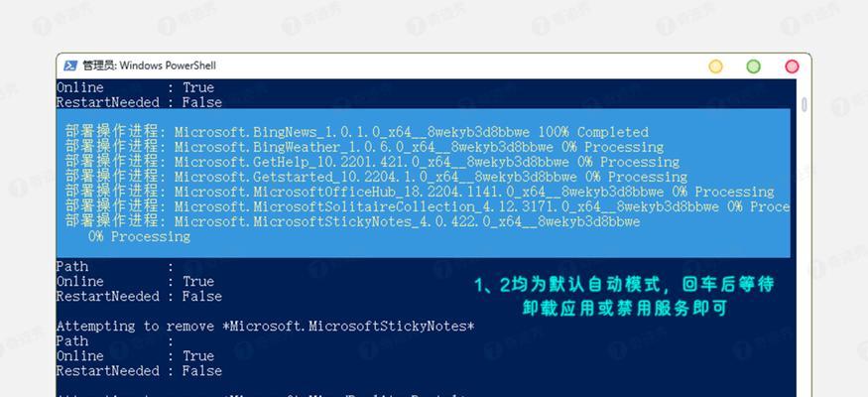Viewport: 868px width, 397px height.
Task: Click the 管理员: Windows PowerShell title text
Action: 150,66
